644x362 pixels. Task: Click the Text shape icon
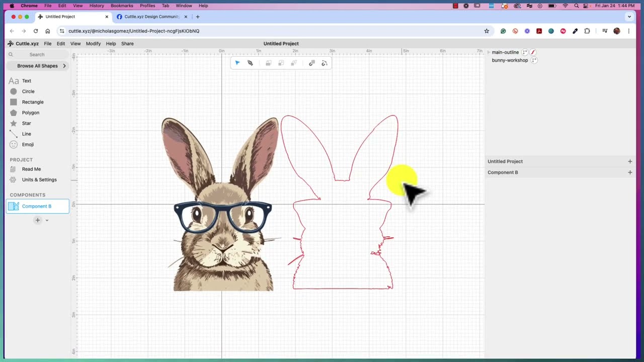(14, 81)
